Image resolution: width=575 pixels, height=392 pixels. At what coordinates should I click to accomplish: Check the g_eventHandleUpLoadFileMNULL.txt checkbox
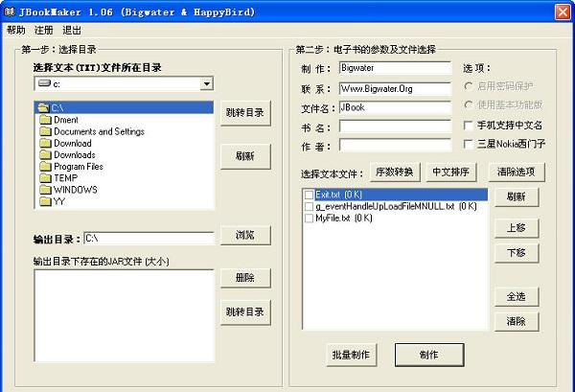pos(310,206)
